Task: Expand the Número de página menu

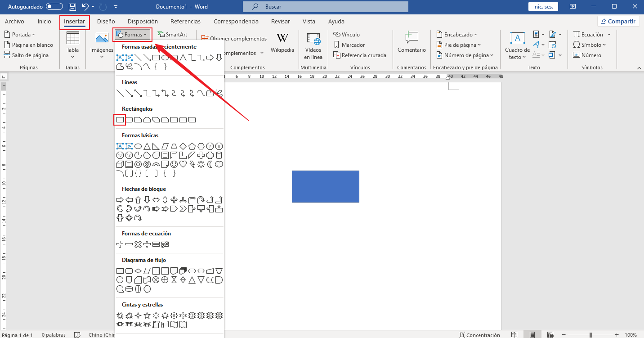Action: coord(465,55)
